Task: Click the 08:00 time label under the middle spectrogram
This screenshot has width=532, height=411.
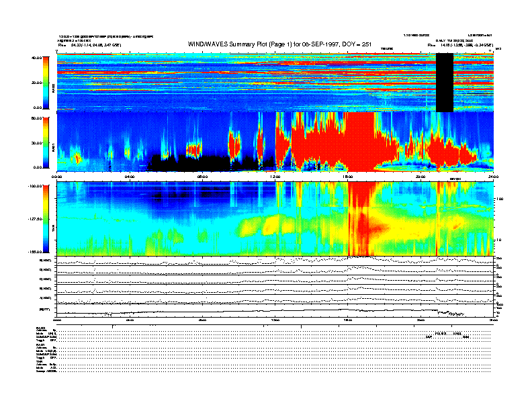Action: coord(203,177)
